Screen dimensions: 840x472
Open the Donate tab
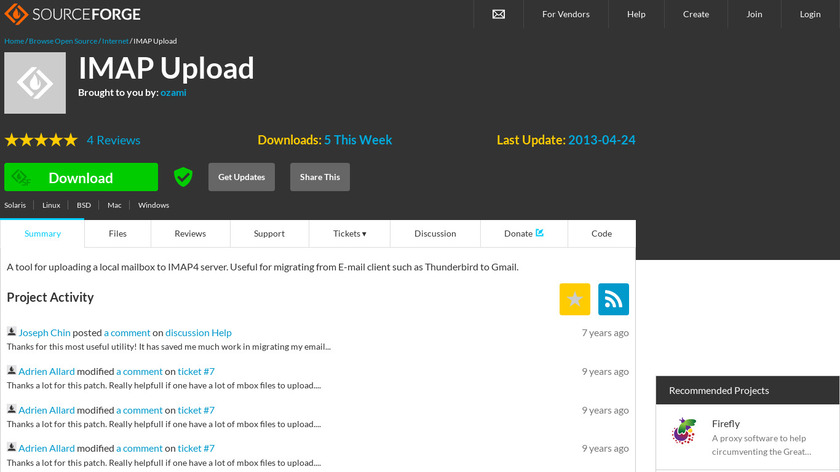tap(523, 234)
